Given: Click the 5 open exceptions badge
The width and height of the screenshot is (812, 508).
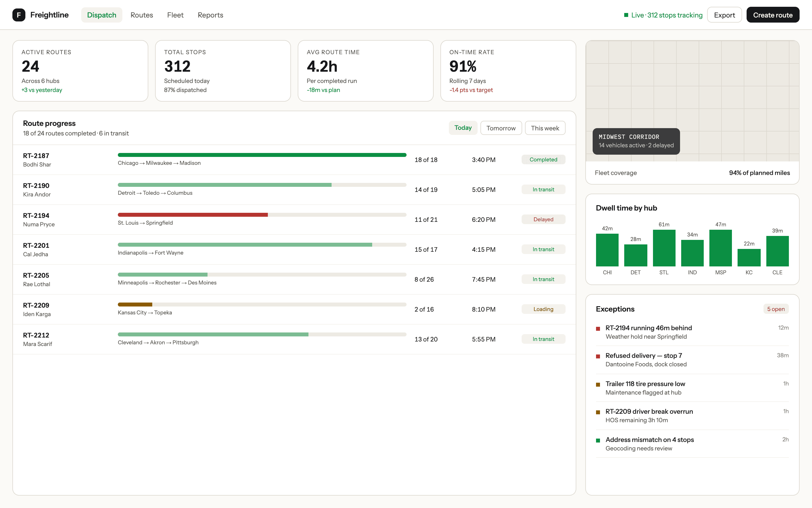Looking at the screenshot, I should pyautogui.click(x=776, y=309).
